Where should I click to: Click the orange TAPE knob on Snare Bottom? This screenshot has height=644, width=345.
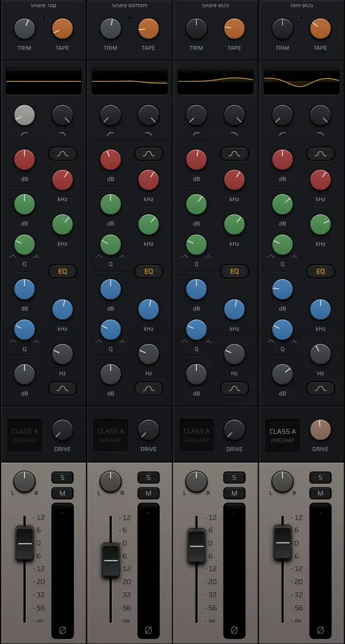pos(148,29)
